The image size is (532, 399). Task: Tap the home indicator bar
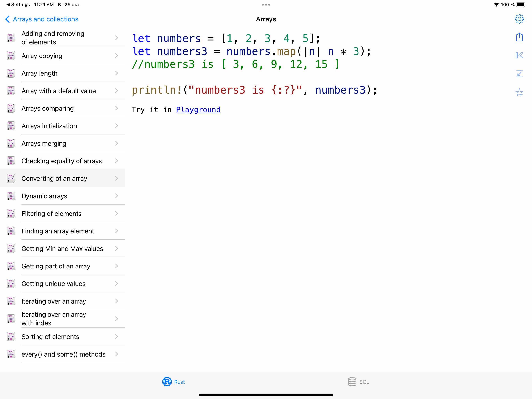[x=266, y=395]
